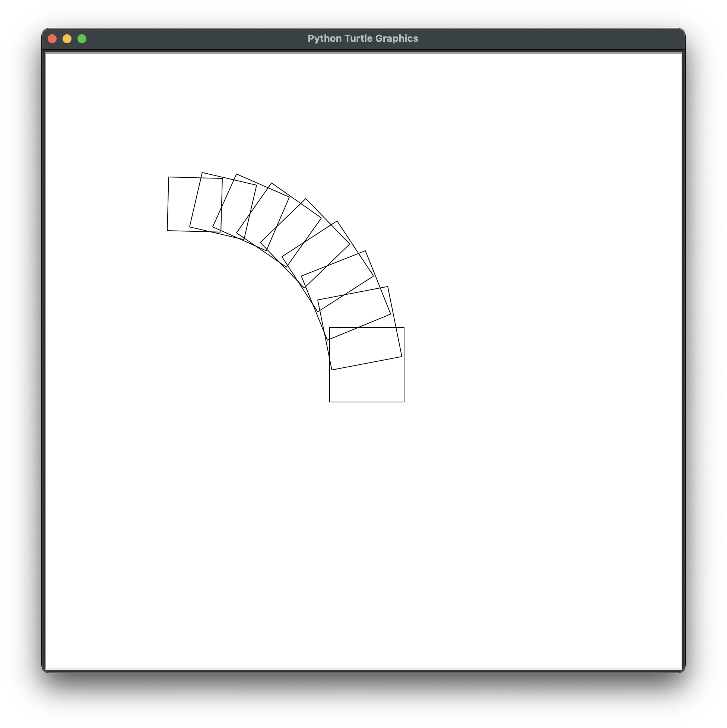The width and height of the screenshot is (727, 728).
Task: Click the bottom-right corner of the white canvas
Action: [x=681, y=668]
